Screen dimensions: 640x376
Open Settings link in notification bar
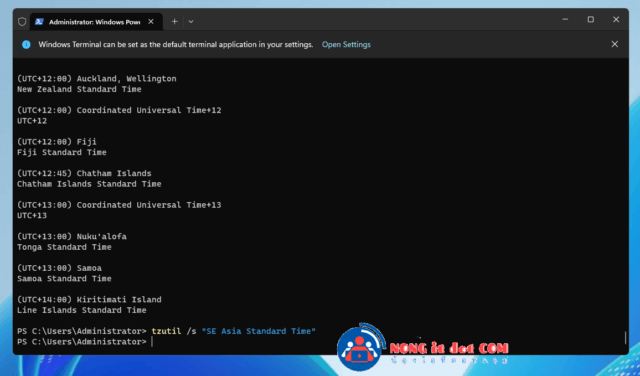click(346, 44)
